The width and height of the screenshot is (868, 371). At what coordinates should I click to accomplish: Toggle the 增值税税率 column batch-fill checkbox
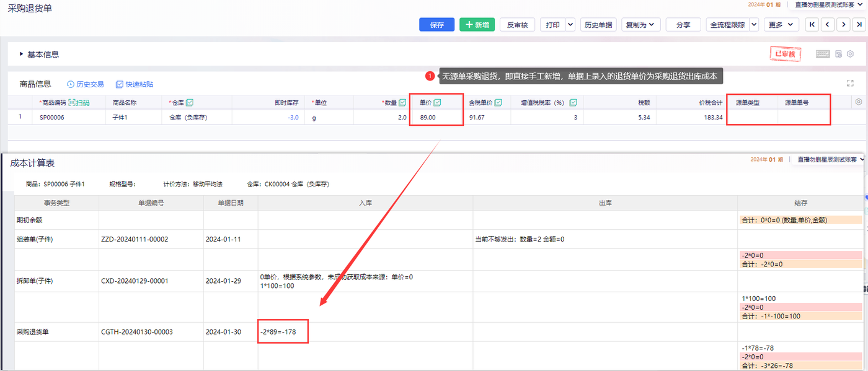coord(573,102)
